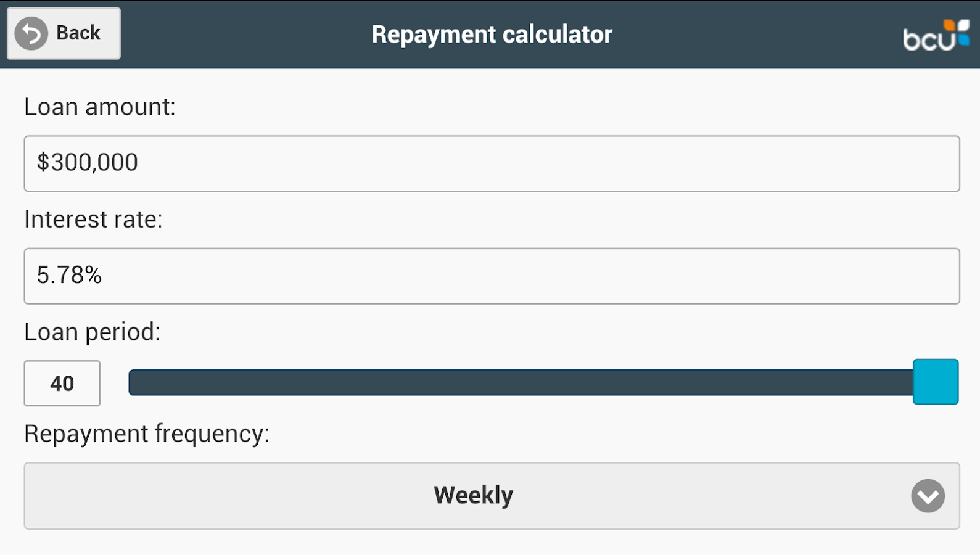Click the Interest rate label
980x555 pixels.
click(x=93, y=220)
